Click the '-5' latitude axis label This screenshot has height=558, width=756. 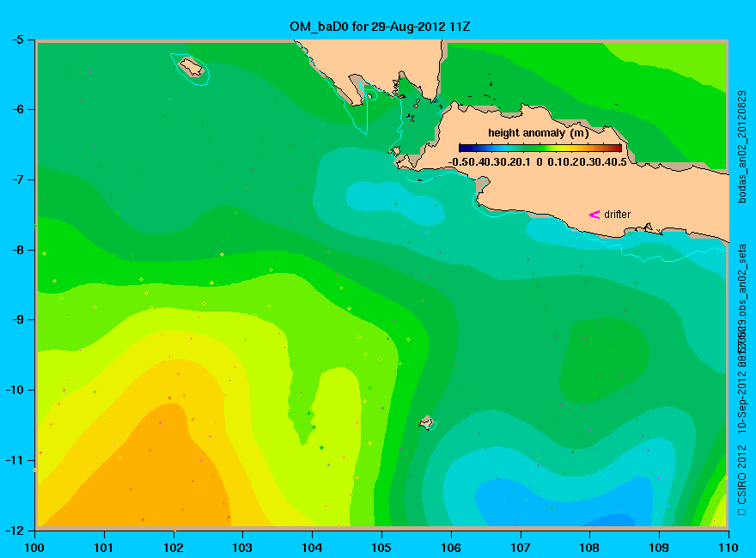(x=17, y=39)
